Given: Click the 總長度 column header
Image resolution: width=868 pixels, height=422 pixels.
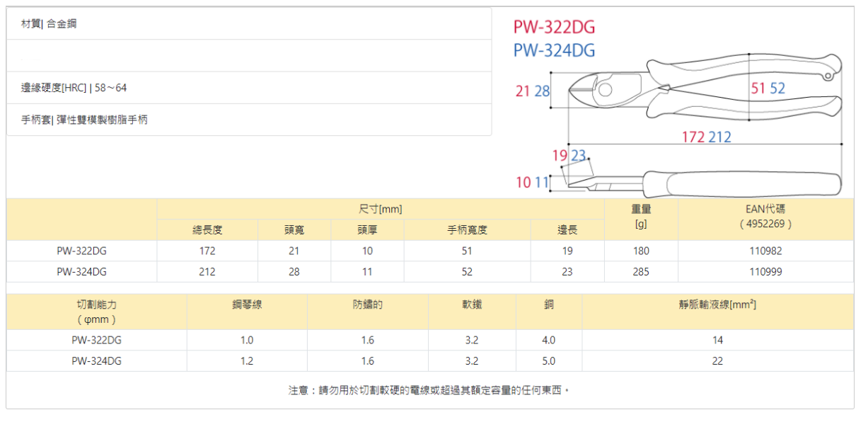Looking at the screenshot, I should tap(207, 230).
